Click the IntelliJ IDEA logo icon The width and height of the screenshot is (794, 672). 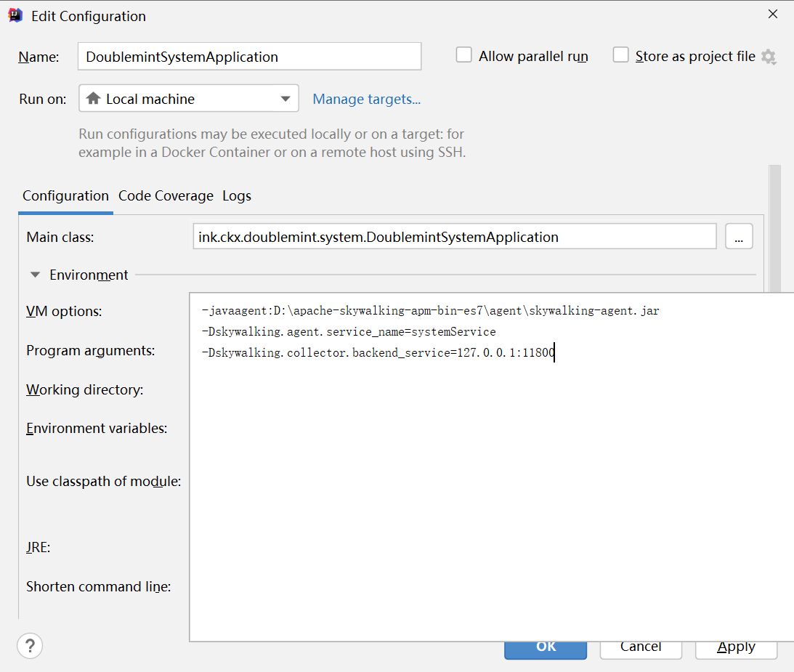click(x=15, y=16)
